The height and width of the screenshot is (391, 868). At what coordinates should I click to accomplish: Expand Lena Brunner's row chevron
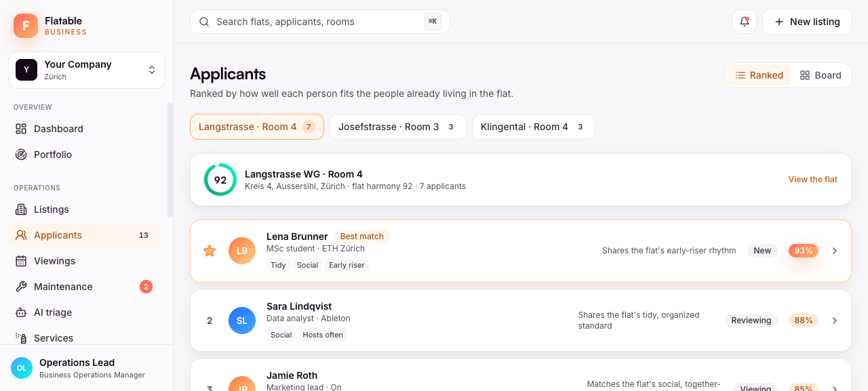(835, 251)
